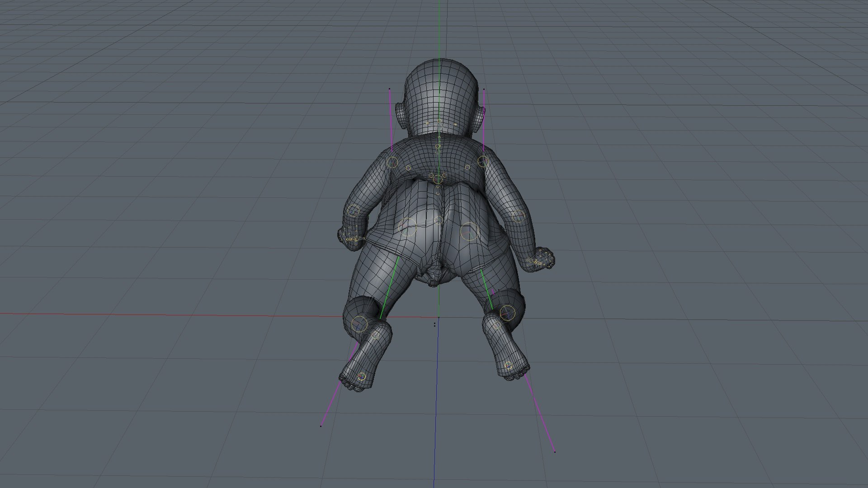Select the right shoulder joint circle control
The height and width of the screenshot is (488, 868).
click(483, 161)
